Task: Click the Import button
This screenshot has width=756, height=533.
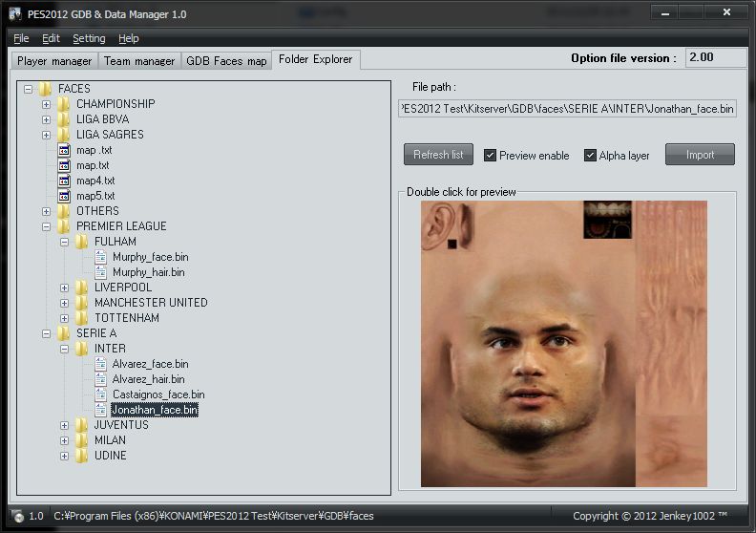Action: [700, 155]
